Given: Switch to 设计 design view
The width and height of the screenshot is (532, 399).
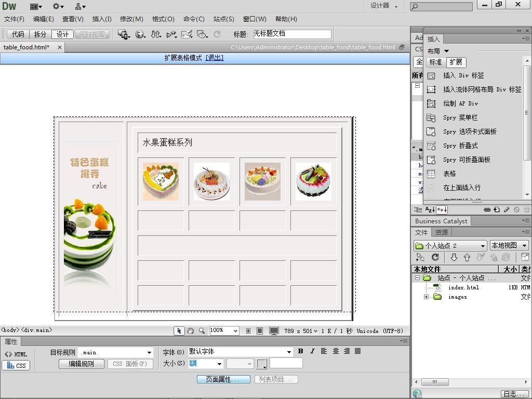Looking at the screenshot, I should tap(62, 34).
